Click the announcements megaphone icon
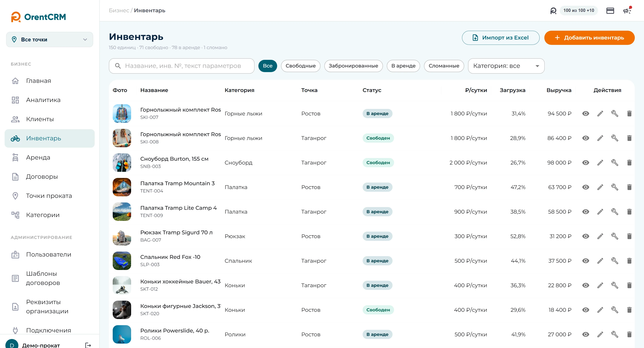The height and width of the screenshot is (348, 644). [627, 11]
